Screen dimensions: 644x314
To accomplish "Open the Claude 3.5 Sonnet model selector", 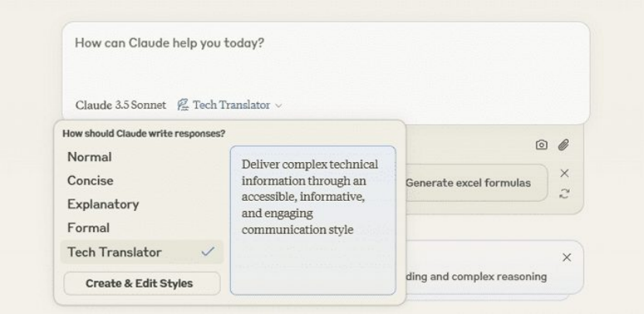I will coord(120,105).
